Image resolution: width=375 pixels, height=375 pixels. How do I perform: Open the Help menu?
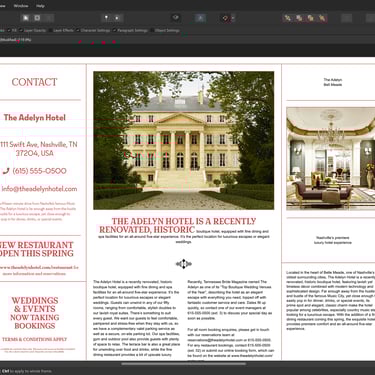pos(40,6)
